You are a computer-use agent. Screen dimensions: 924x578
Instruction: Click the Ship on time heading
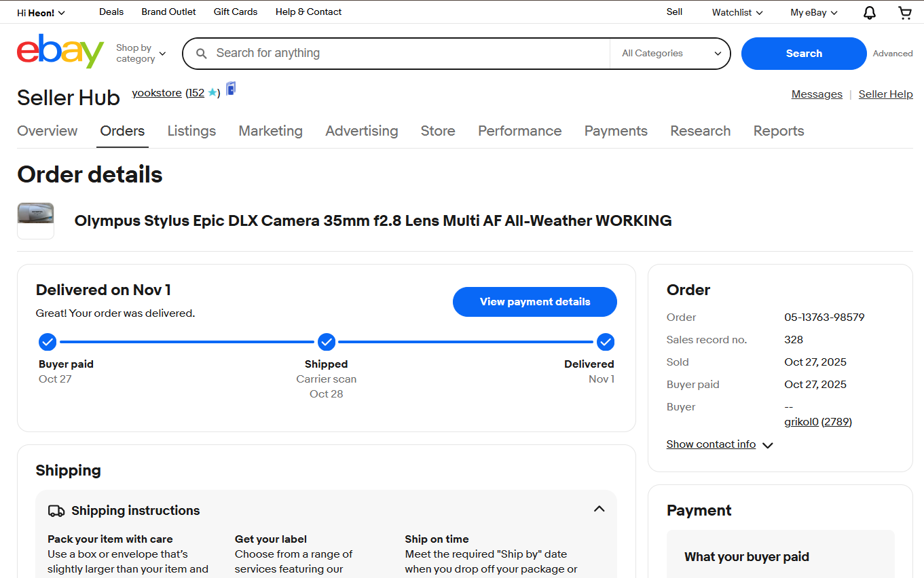[437, 539]
